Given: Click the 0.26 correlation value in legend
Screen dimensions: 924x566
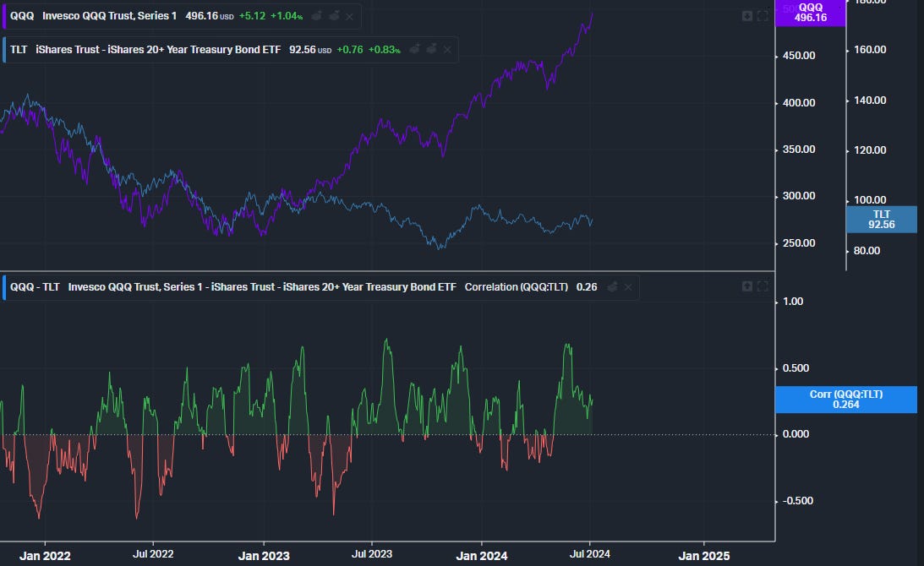Looking at the screenshot, I should coord(587,287).
